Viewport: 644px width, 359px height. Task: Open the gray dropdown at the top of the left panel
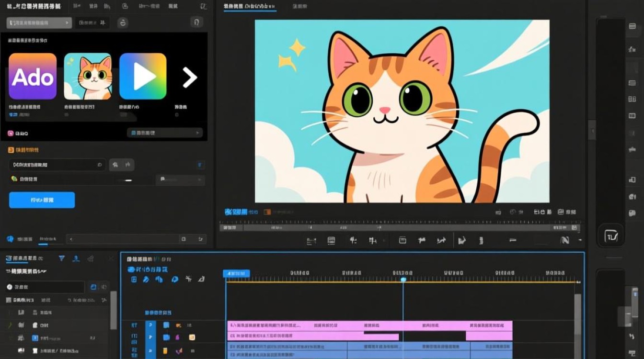(39, 23)
